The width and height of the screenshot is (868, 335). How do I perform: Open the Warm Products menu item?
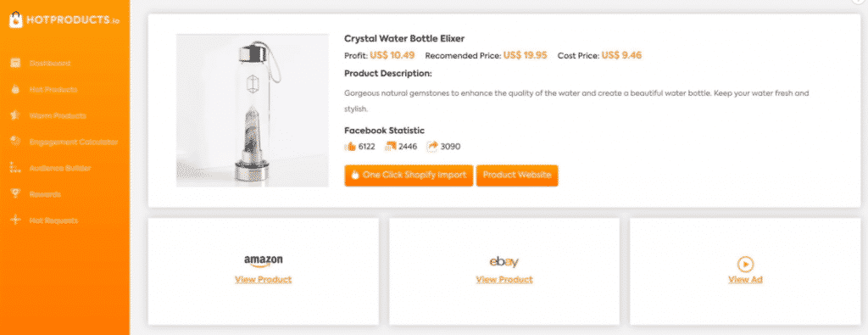coord(58,115)
